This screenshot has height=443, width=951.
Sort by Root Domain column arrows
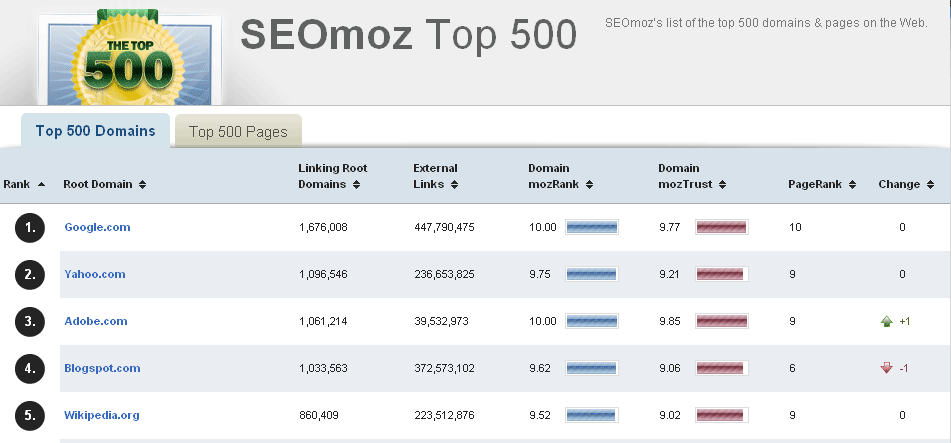pos(143,184)
